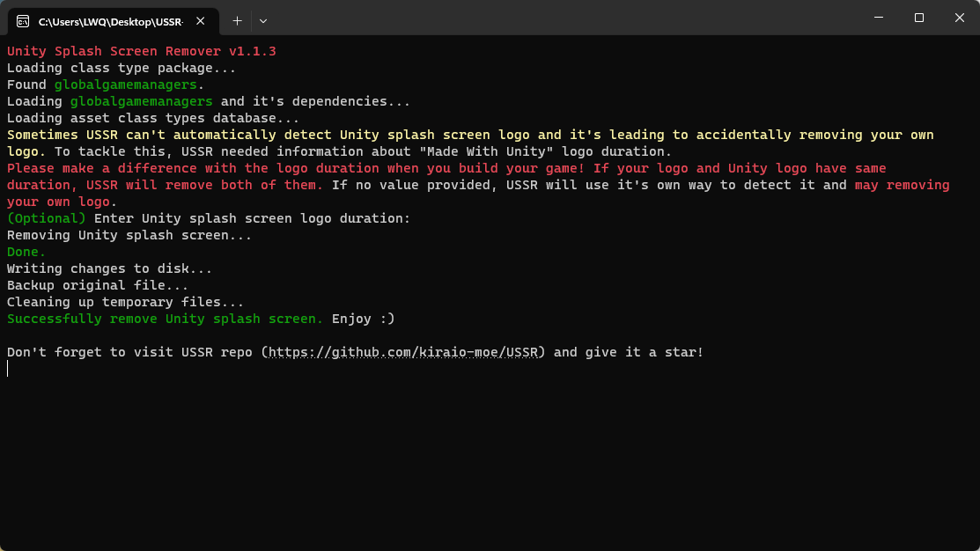This screenshot has height=551, width=980.
Task: Click the maximize window icon
Action: point(918,18)
